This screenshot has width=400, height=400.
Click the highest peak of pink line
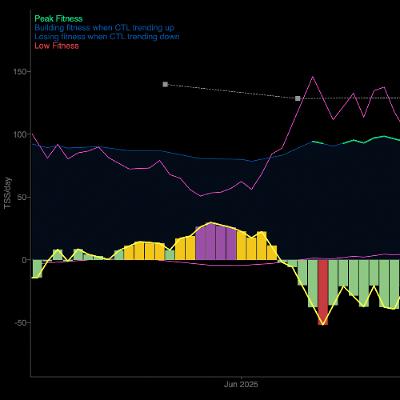[x=312, y=77]
